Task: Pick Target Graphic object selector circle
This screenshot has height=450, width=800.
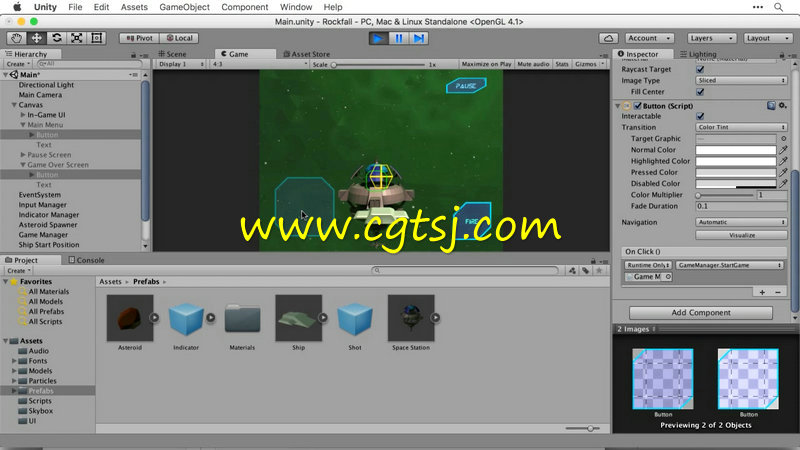Action: (x=784, y=139)
